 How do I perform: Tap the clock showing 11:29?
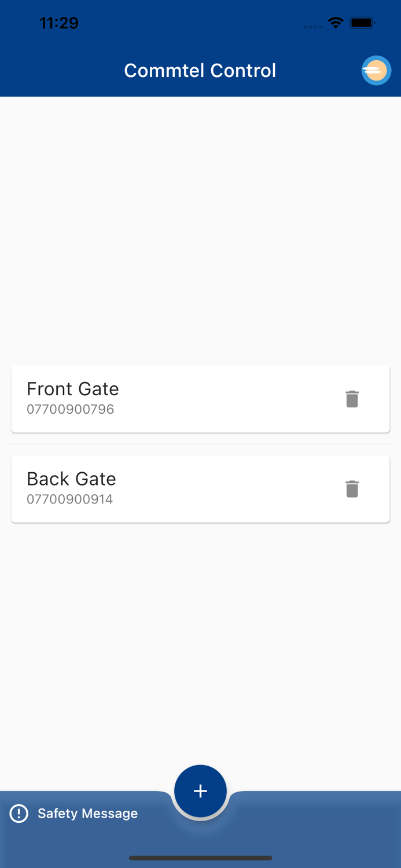coord(60,23)
